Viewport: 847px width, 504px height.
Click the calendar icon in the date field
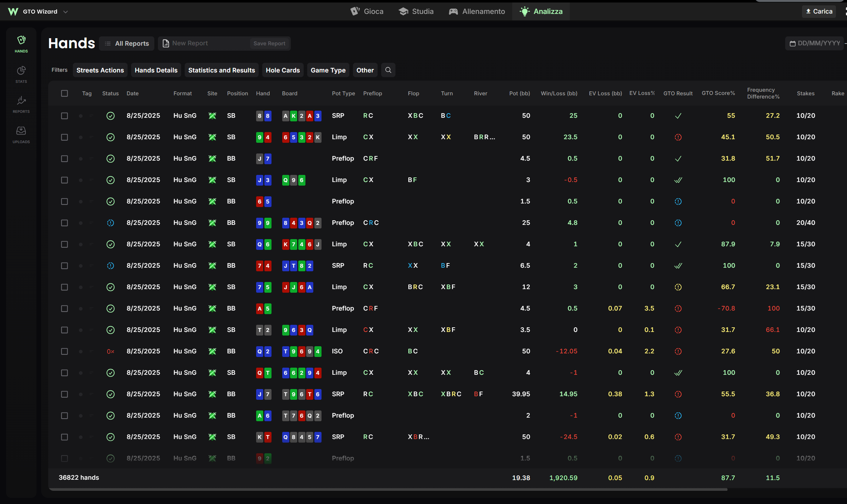[793, 43]
